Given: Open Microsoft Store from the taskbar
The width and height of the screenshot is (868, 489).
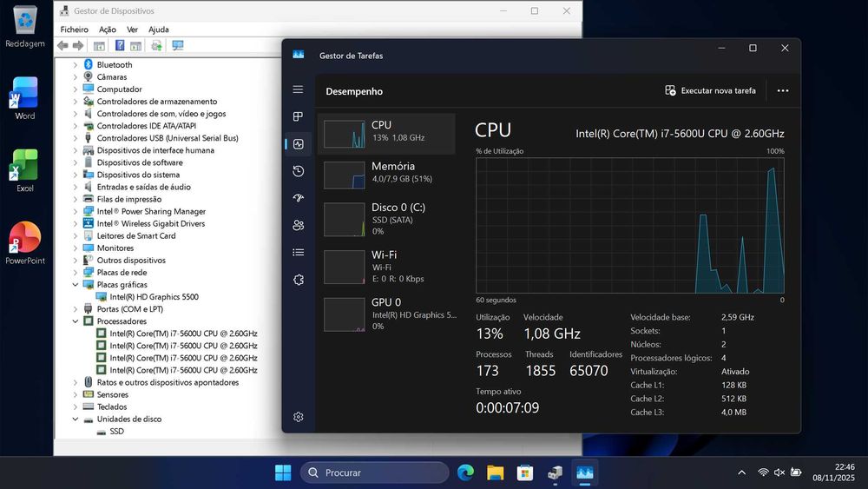Looking at the screenshot, I should point(525,472).
